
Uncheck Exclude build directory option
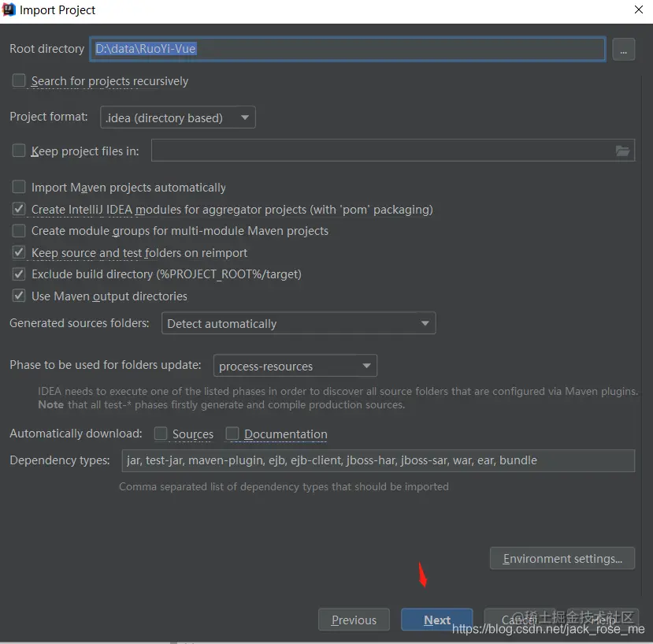click(19, 274)
